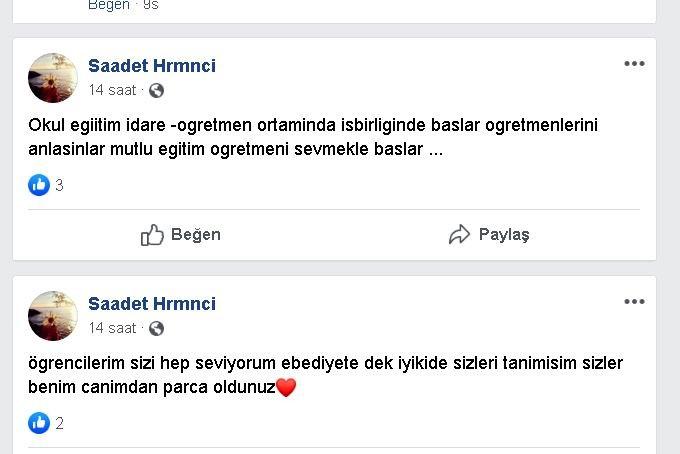Image resolution: width=680 pixels, height=454 pixels.
Task: Click the thumbs-up icon in the Beğen button
Action: coord(152,235)
